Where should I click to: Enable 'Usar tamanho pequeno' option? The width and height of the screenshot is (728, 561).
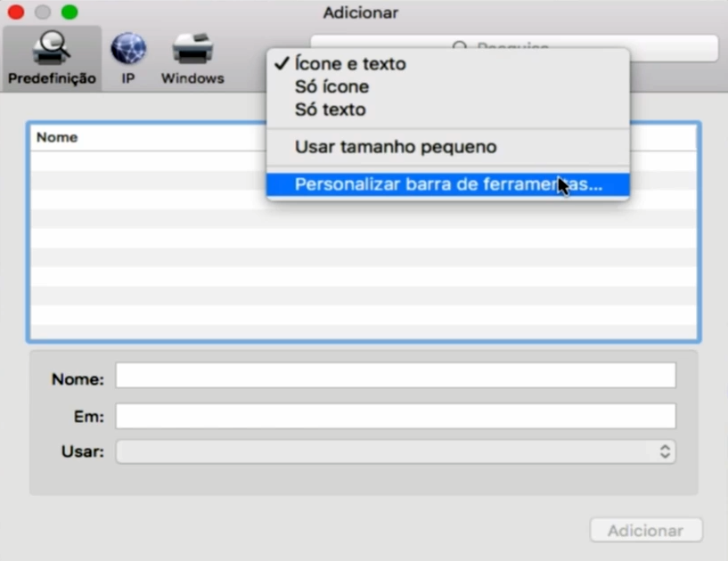click(x=396, y=147)
